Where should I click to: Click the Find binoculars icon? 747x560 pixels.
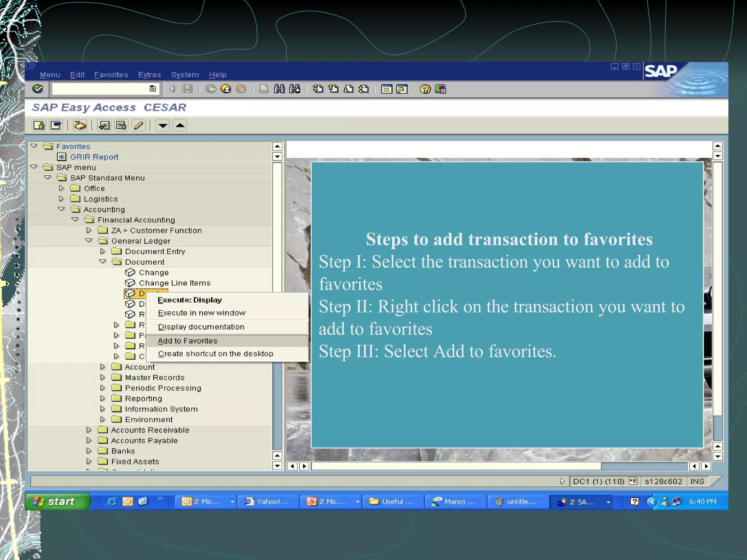coord(279,89)
